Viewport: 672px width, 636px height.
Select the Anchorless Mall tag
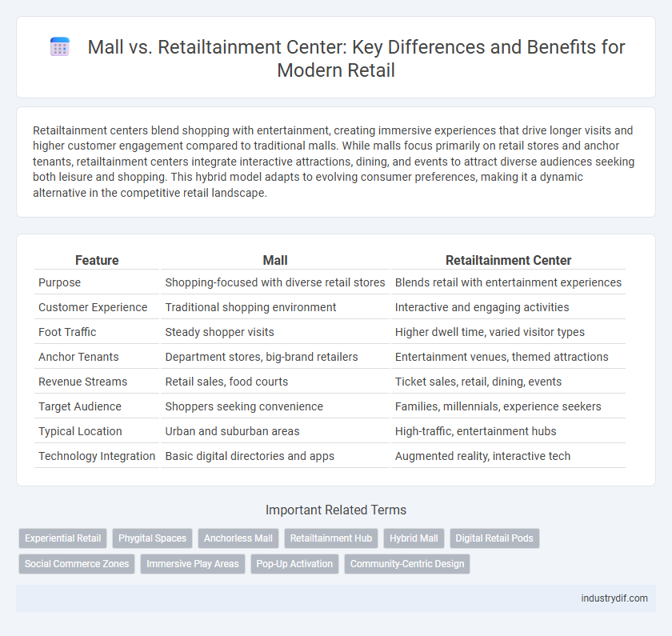coord(238,538)
